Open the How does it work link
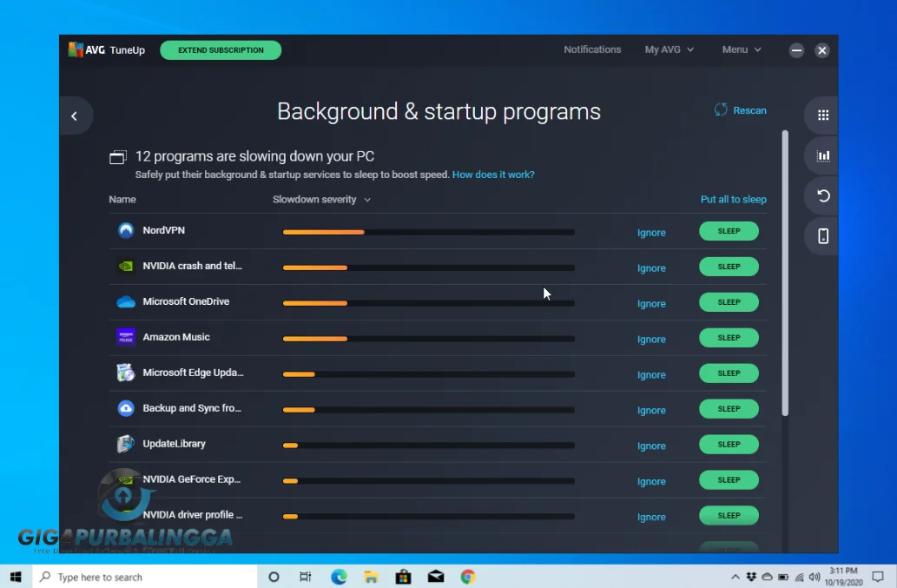The height and width of the screenshot is (588, 897). click(493, 174)
